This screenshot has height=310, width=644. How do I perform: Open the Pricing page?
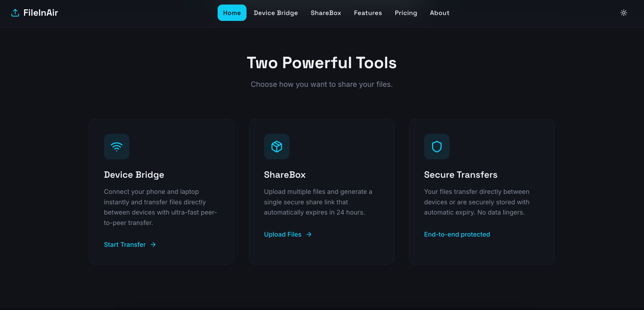406,13
